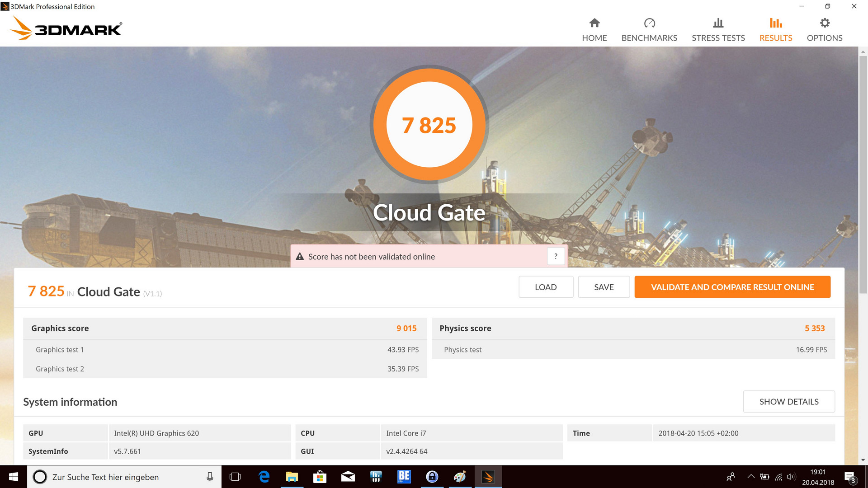Open Task View in taskbar
Viewport: 868px width, 488px height.
[235, 477]
